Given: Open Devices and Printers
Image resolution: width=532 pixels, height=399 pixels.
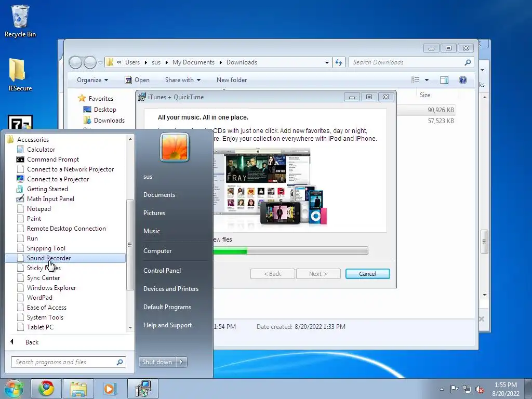Looking at the screenshot, I should [170, 288].
